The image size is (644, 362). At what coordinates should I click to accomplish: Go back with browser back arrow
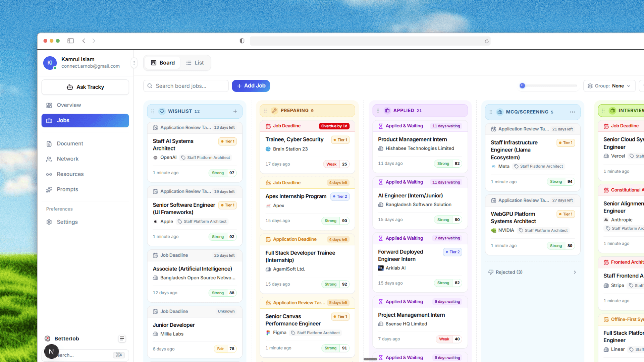click(x=84, y=41)
